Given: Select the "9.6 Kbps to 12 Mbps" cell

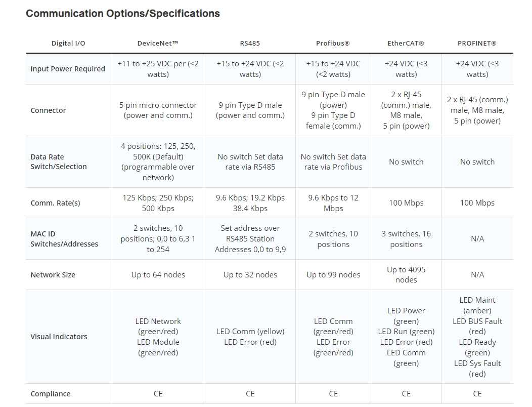Looking at the screenshot, I should tap(333, 203).
